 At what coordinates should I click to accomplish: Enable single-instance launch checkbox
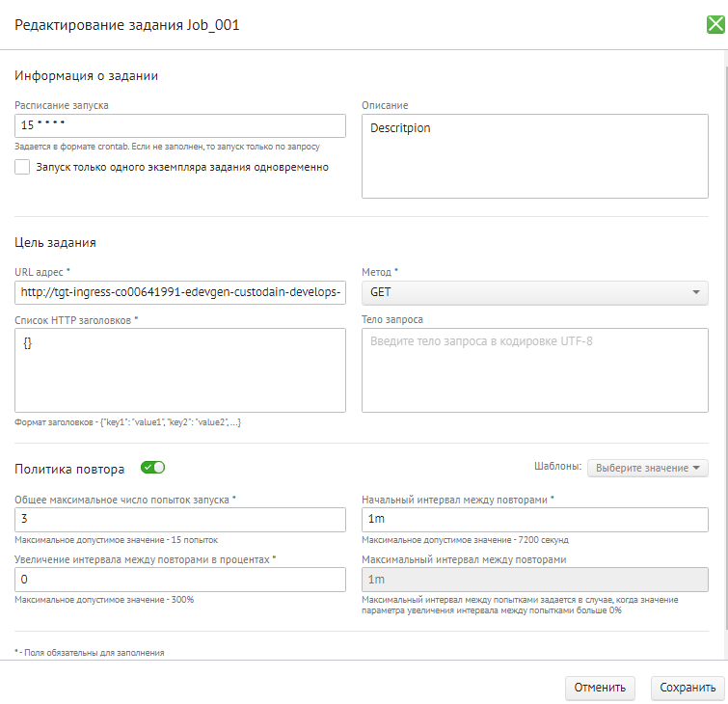[x=23, y=167]
